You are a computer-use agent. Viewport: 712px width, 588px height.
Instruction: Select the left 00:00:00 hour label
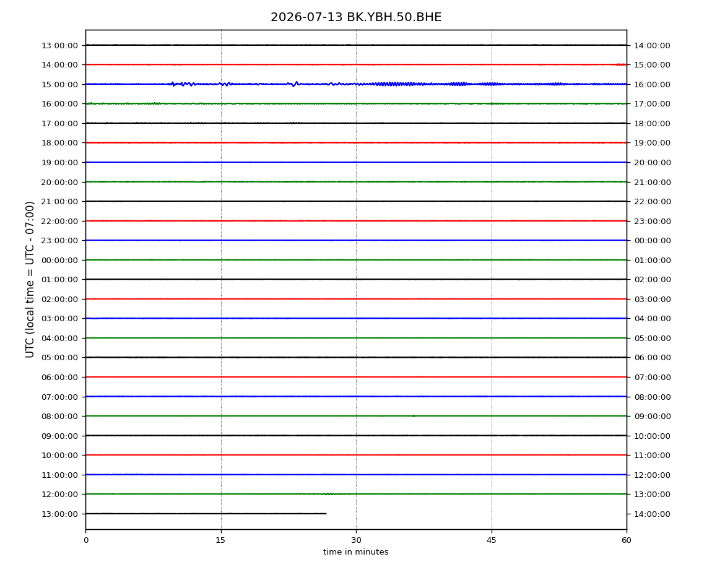[59, 260]
